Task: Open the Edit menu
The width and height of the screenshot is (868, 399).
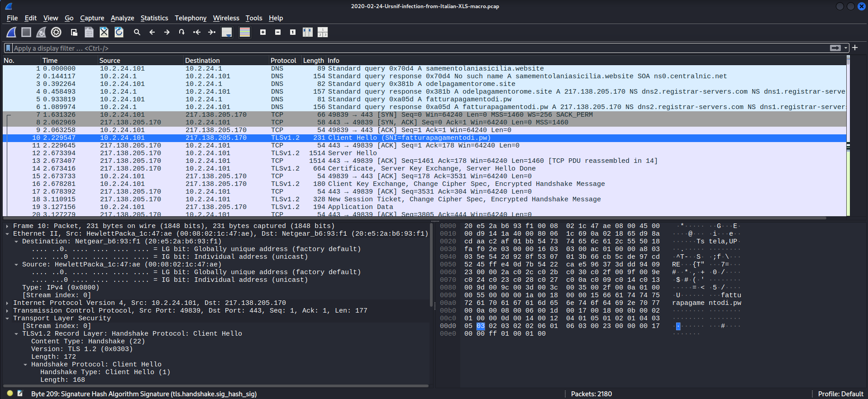Action: point(31,18)
